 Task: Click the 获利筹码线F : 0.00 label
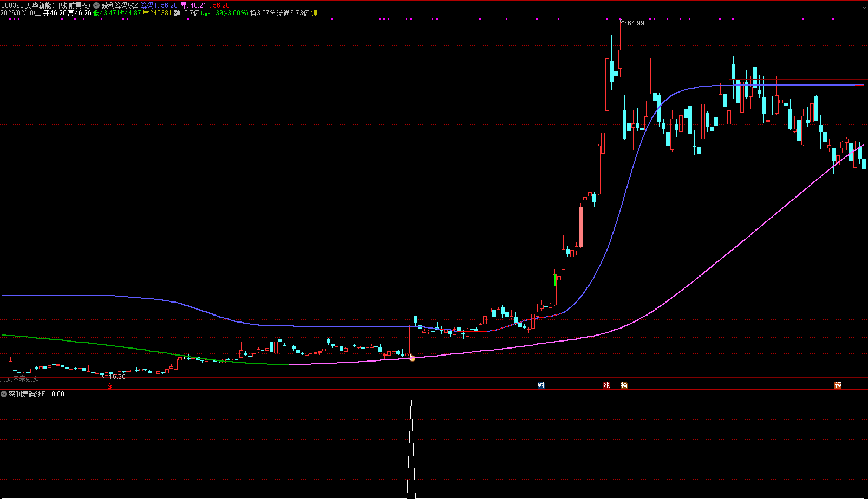pos(36,394)
